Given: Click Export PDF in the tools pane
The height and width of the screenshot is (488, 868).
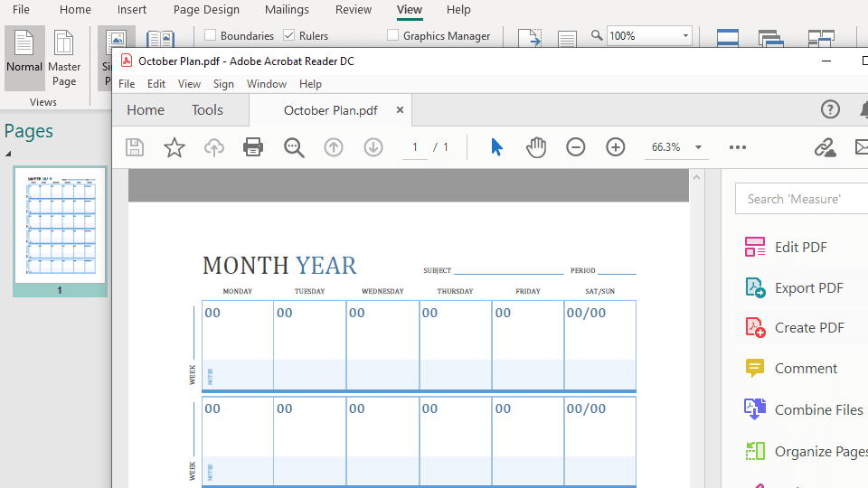Looking at the screenshot, I should tap(808, 288).
